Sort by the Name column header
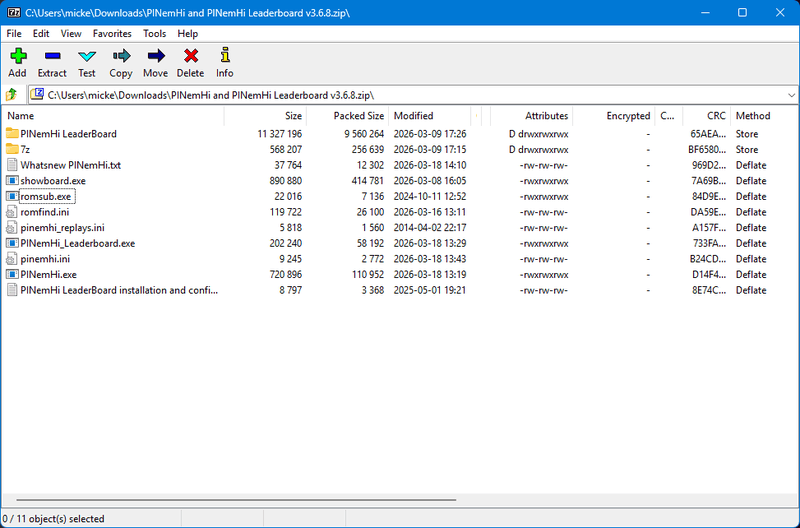 (112, 116)
